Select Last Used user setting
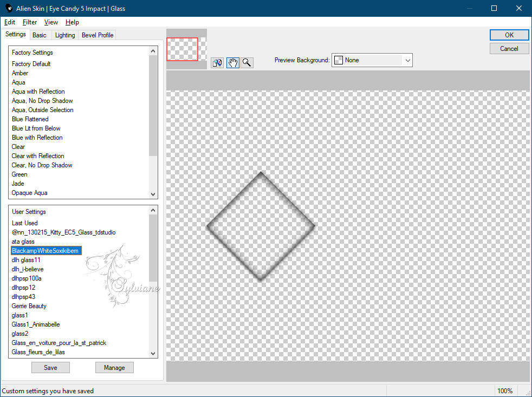 pyautogui.click(x=24, y=223)
